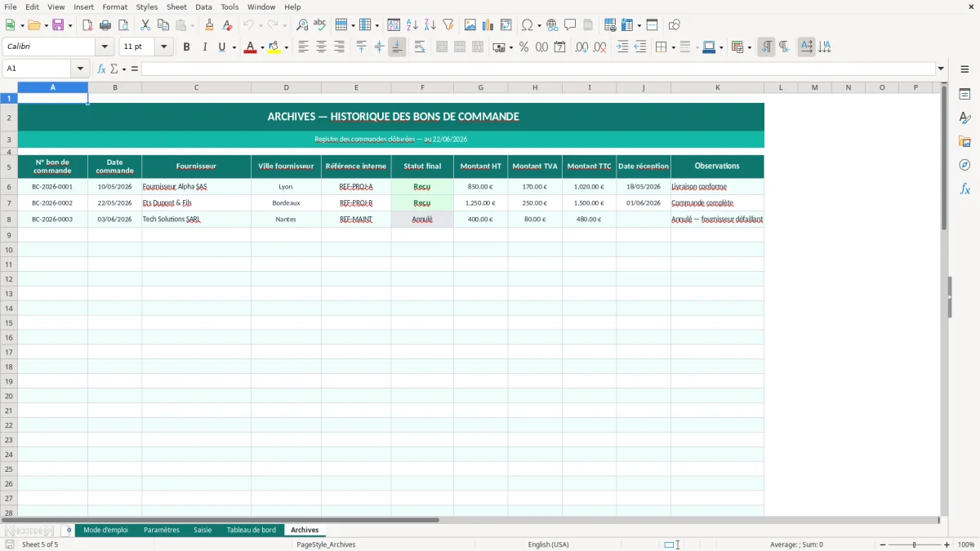Apply the red font color swatch
Viewport: 980px width, 551px height.
click(x=250, y=47)
